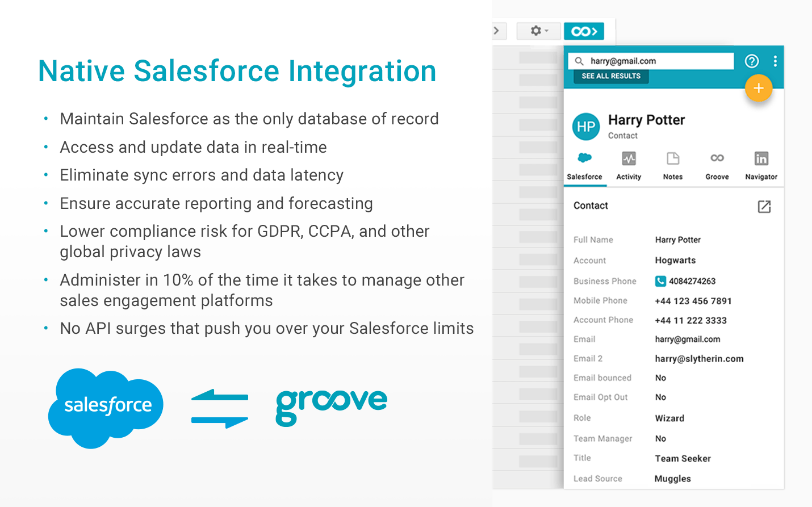Click the HP avatar circle for Harry Potter
The image size is (812, 507).
[586, 127]
